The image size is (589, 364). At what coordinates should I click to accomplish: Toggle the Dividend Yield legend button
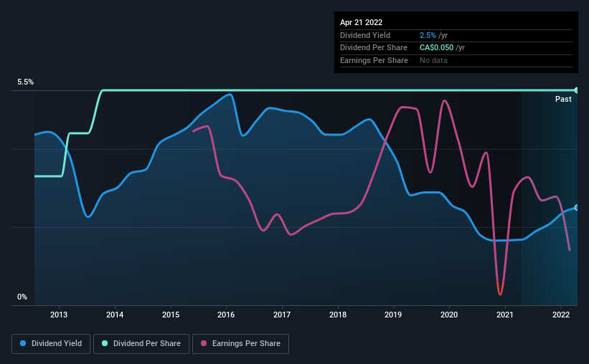[51, 344]
